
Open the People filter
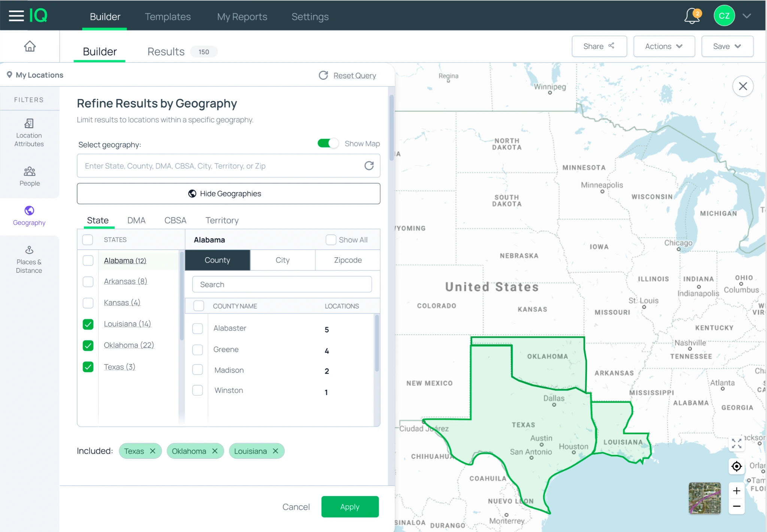[x=30, y=177]
